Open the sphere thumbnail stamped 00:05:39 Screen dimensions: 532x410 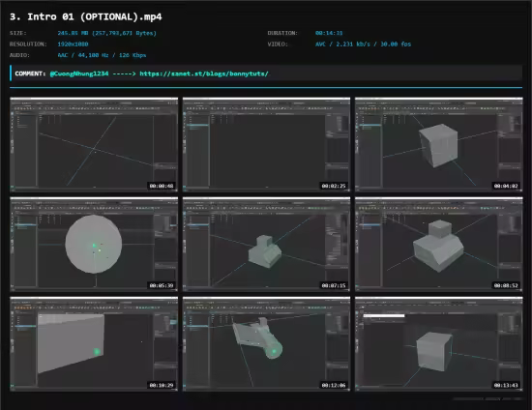(x=94, y=245)
